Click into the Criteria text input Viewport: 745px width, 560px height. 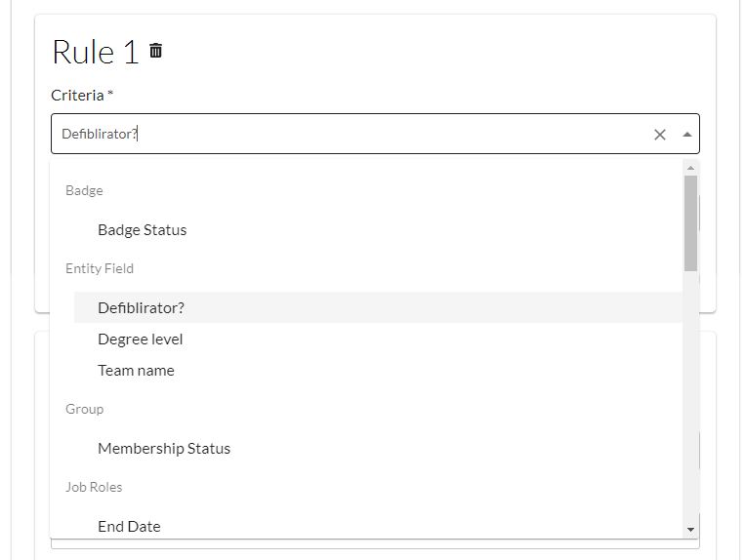pos(342,135)
